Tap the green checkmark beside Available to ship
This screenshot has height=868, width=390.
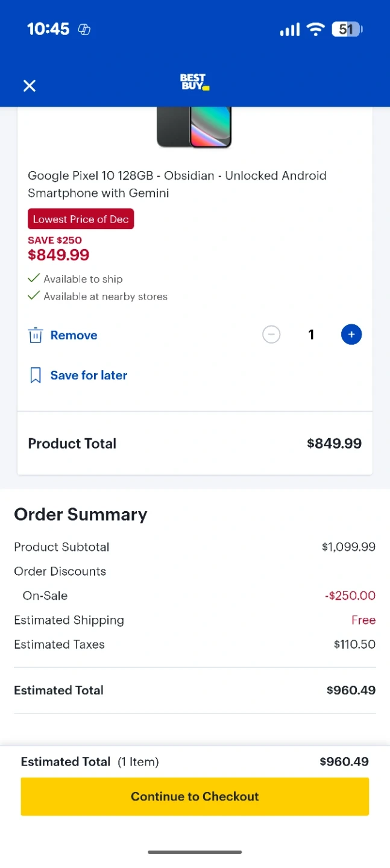pos(34,278)
